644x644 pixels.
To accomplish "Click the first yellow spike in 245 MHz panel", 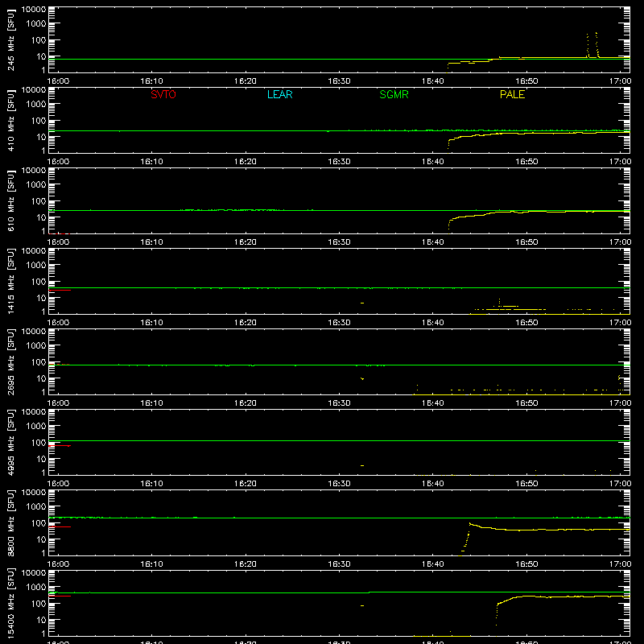I will coord(588,45).
